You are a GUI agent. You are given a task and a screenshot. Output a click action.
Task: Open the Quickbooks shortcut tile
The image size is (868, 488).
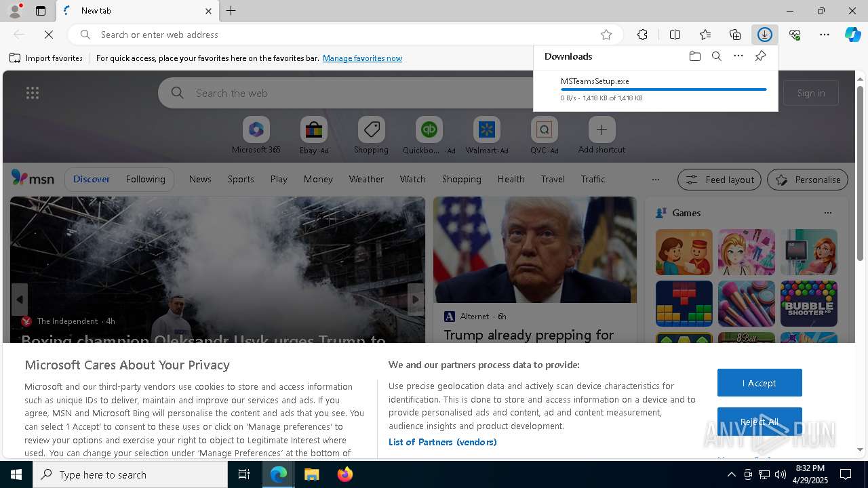[x=429, y=135]
